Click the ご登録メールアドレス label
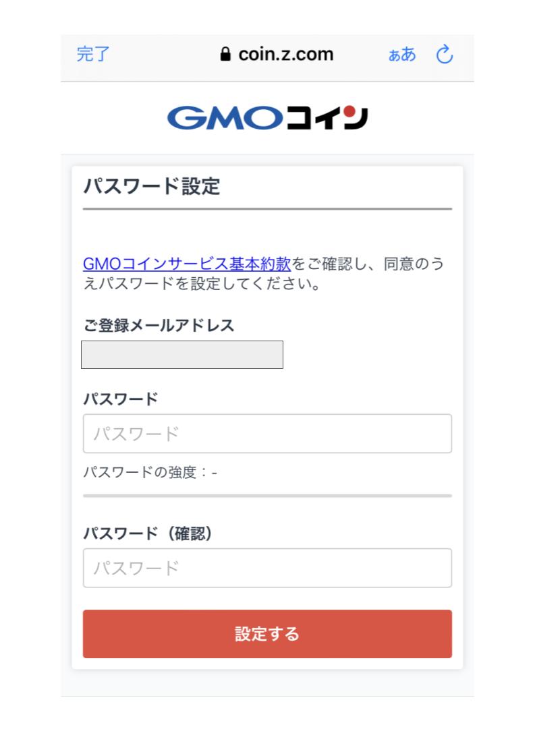The width and height of the screenshot is (535, 756). click(x=159, y=326)
